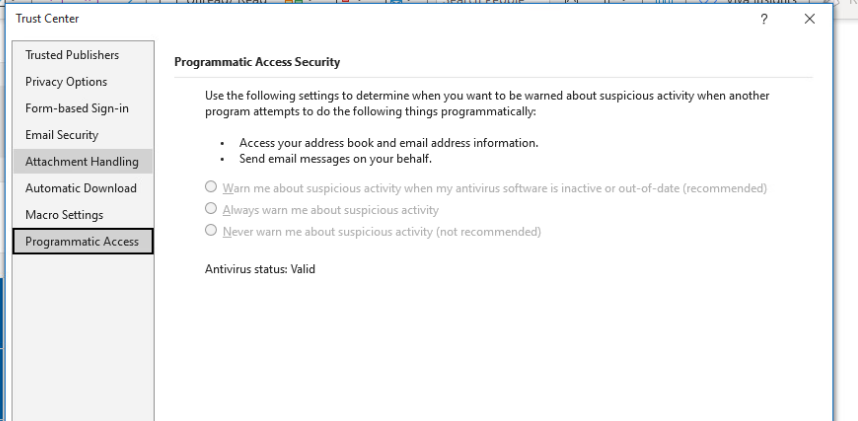Click the Send email messages bullet text
Screen dimensions: 858x421
click(335, 157)
